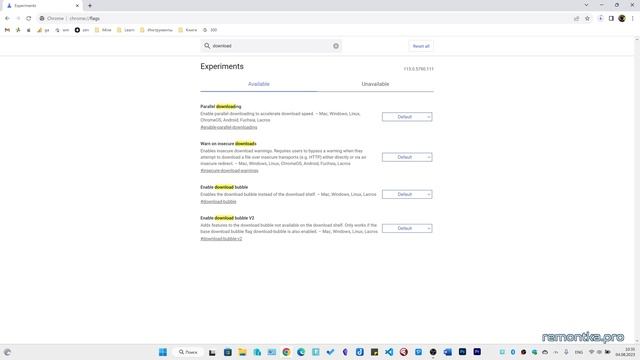Open the Windows Start menu
The image size is (640, 360).
pyautogui.click(x=162, y=352)
